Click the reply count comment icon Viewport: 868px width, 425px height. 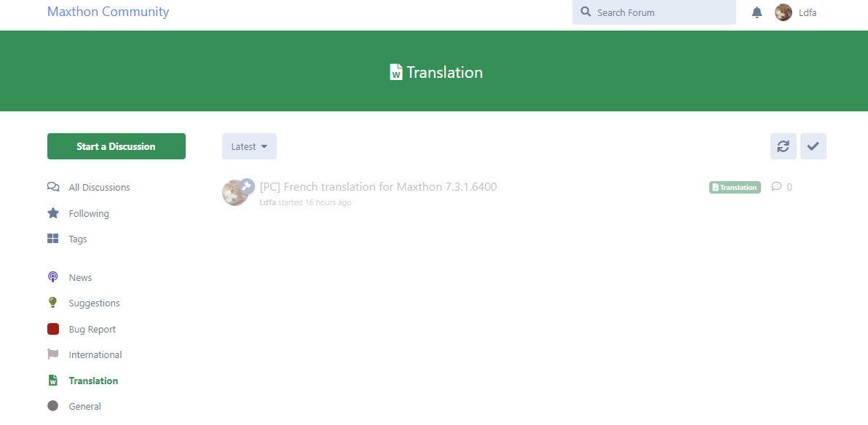(x=777, y=186)
